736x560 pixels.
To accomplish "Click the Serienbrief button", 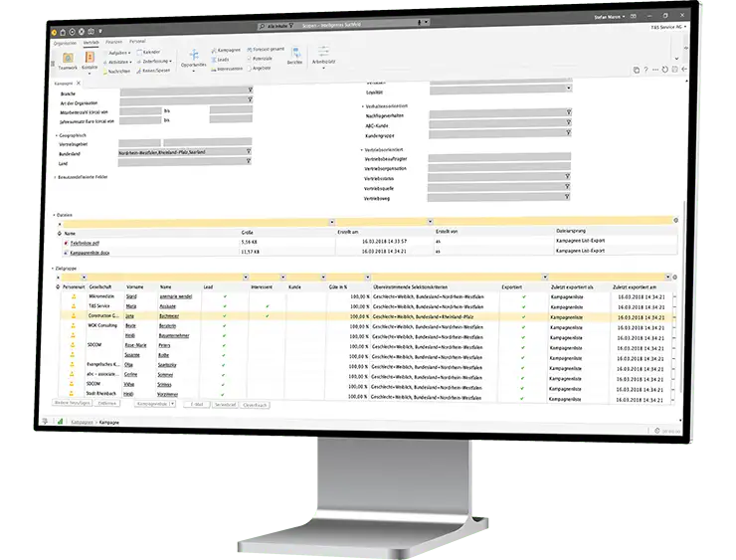I will [x=225, y=405].
